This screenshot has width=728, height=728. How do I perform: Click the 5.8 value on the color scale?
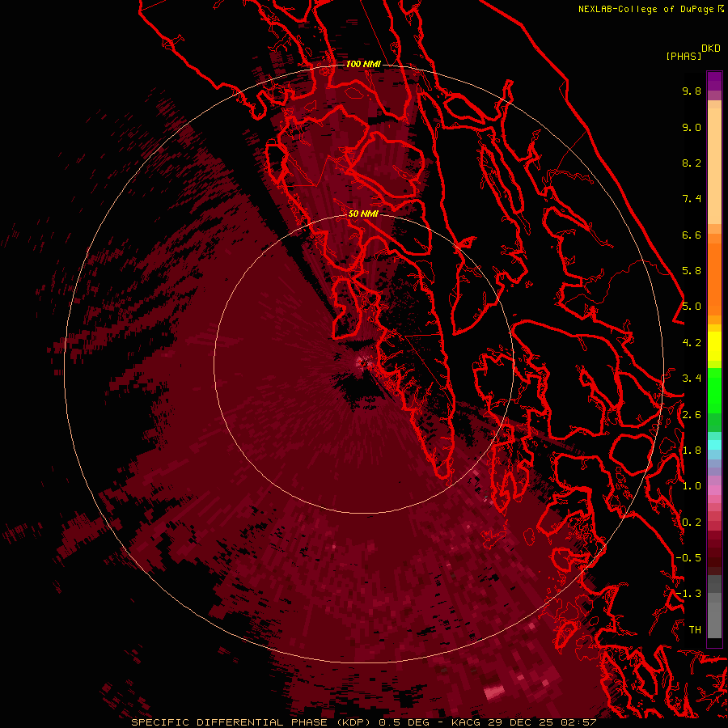692,271
